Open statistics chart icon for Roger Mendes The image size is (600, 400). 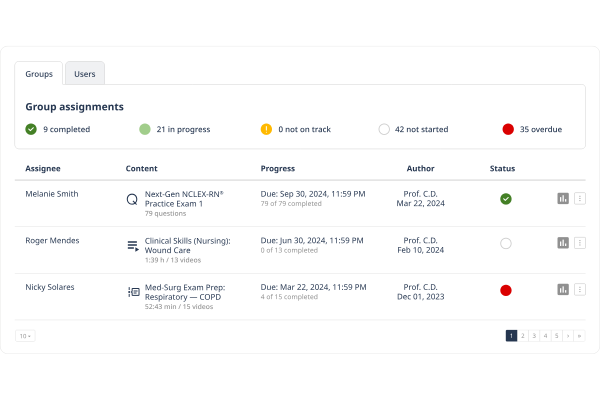(563, 243)
